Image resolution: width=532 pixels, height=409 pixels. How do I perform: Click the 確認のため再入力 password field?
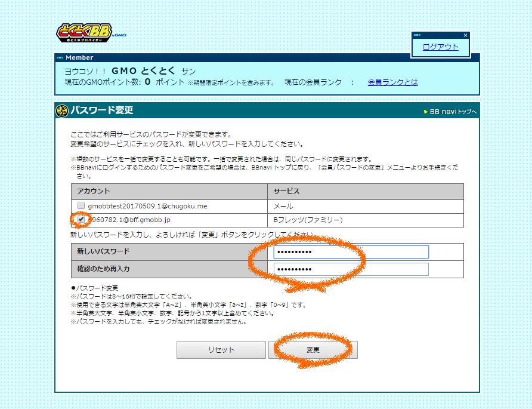351,269
